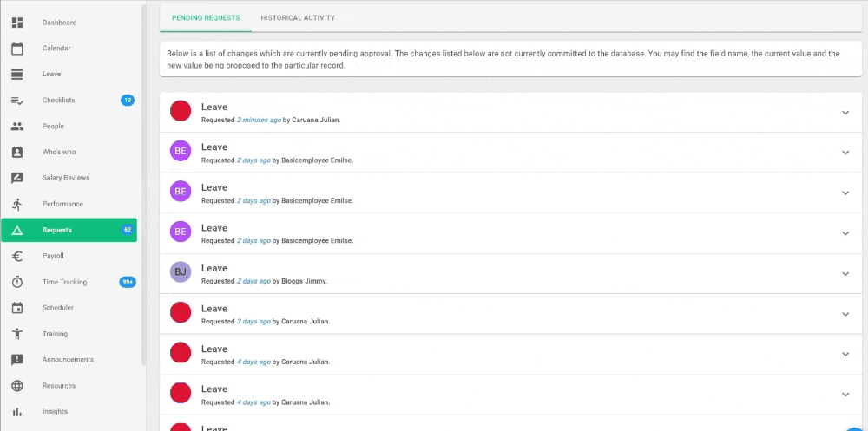Switch to the Historical Activity tab
This screenshot has height=431, width=868.
click(x=298, y=17)
